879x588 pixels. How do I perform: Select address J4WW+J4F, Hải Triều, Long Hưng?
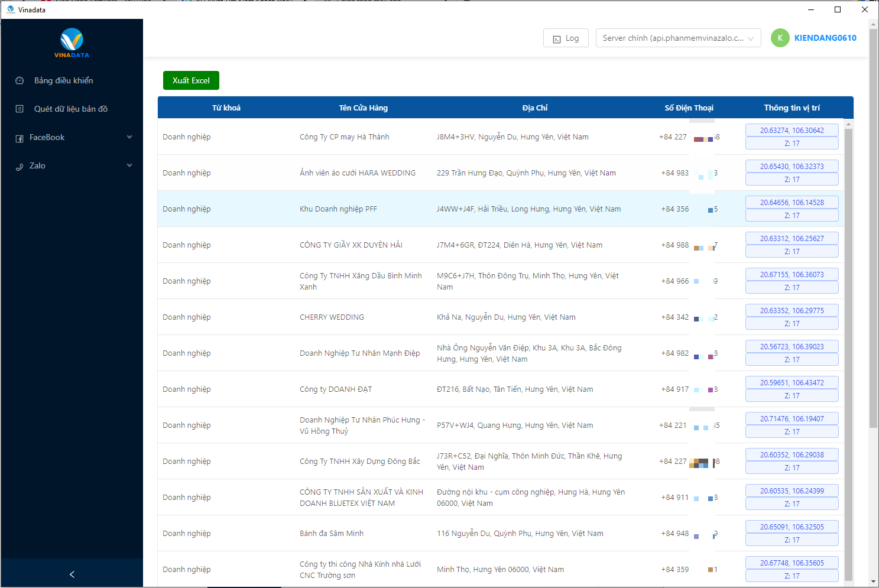(528, 209)
